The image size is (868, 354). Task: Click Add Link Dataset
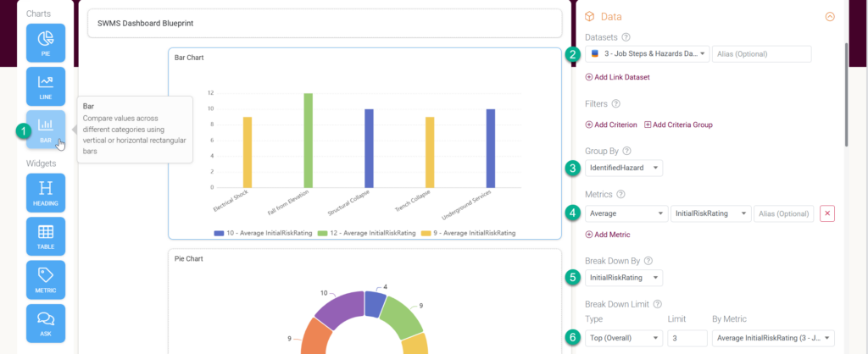[617, 77]
